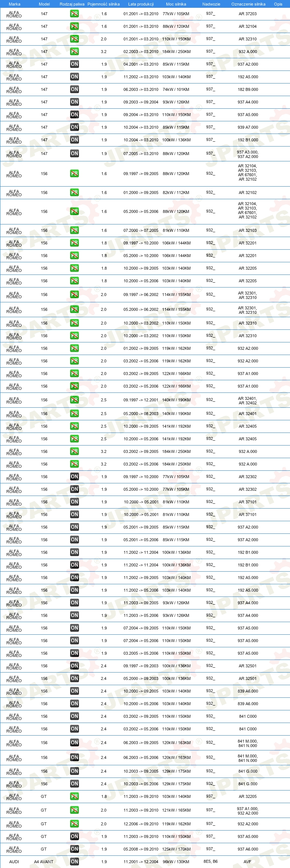Click the PB fuel icon for Alfa 147 AR 32104
This screenshot has width=290, height=868.
pyautogui.click(x=75, y=26)
